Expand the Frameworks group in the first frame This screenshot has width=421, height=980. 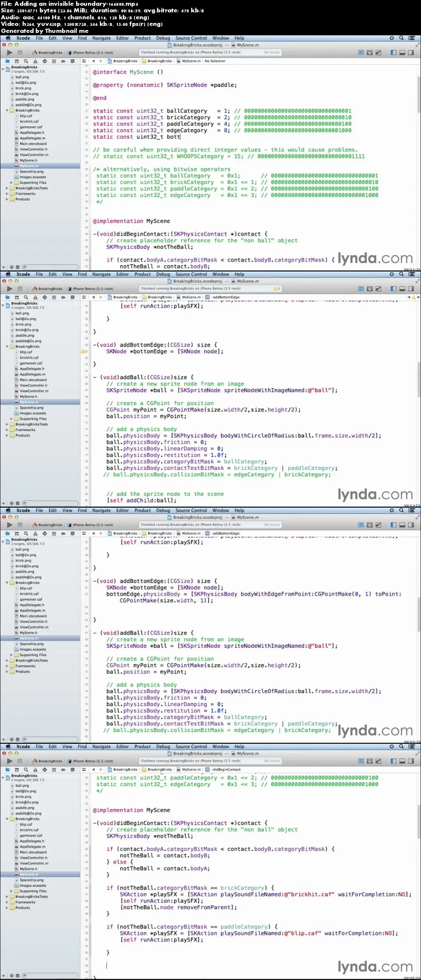coord(7,194)
